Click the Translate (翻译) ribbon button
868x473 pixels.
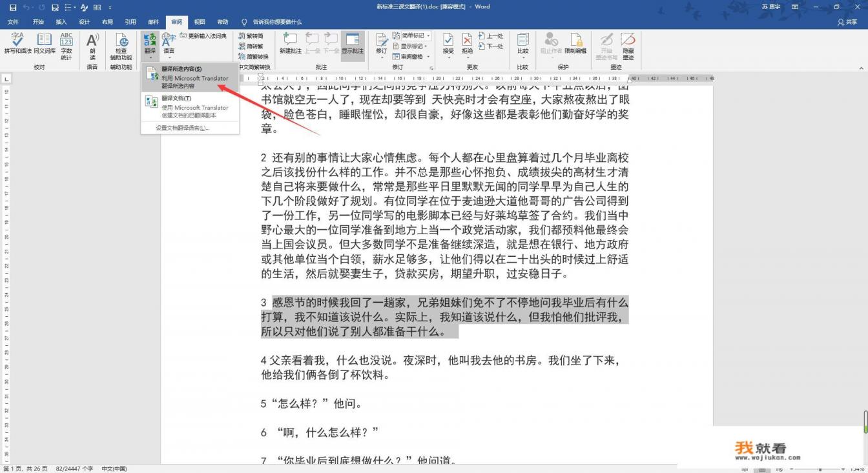click(150, 45)
